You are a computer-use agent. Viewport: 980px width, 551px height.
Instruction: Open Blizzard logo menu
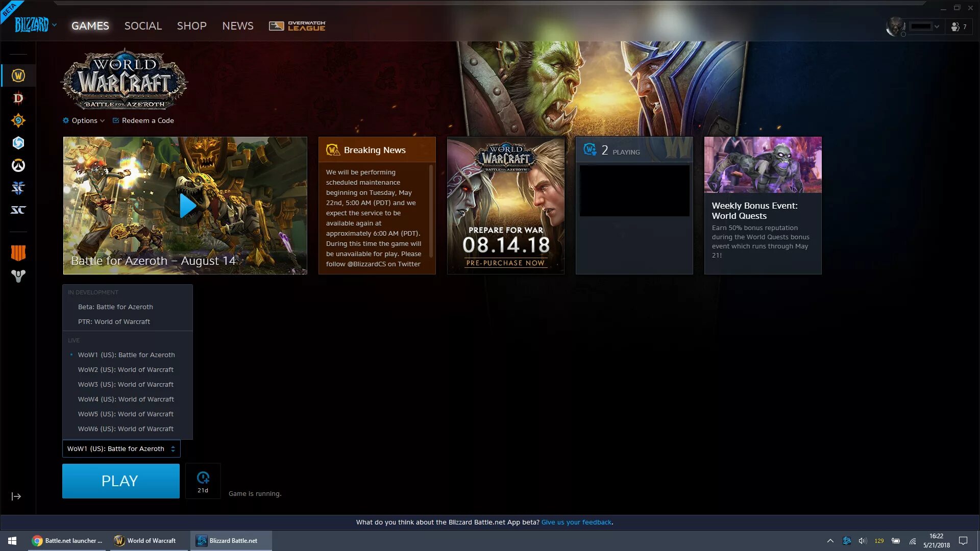pyautogui.click(x=36, y=24)
